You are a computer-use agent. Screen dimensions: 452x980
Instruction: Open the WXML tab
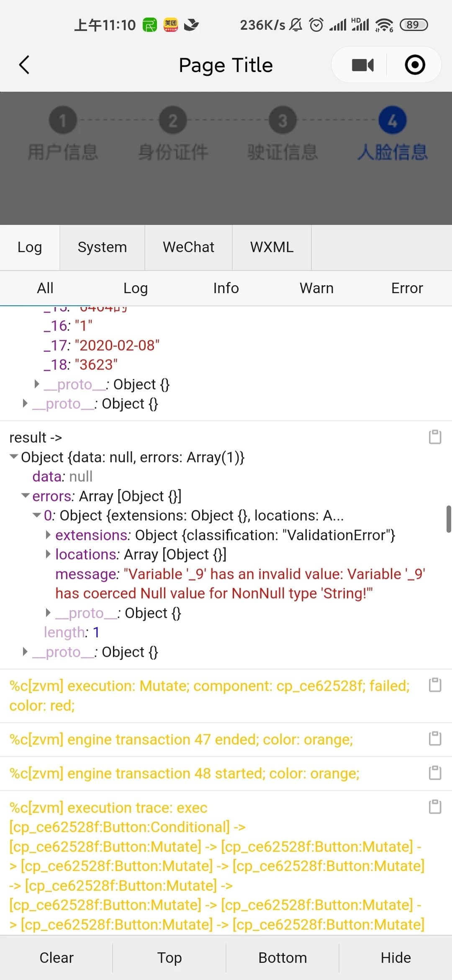coord(272,248)
